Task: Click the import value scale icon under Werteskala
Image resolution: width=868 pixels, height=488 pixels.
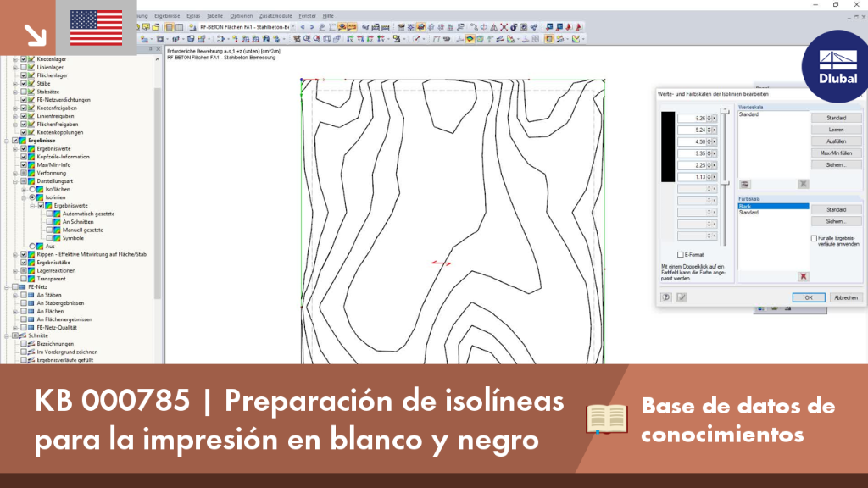Action: tap(745, 184)
